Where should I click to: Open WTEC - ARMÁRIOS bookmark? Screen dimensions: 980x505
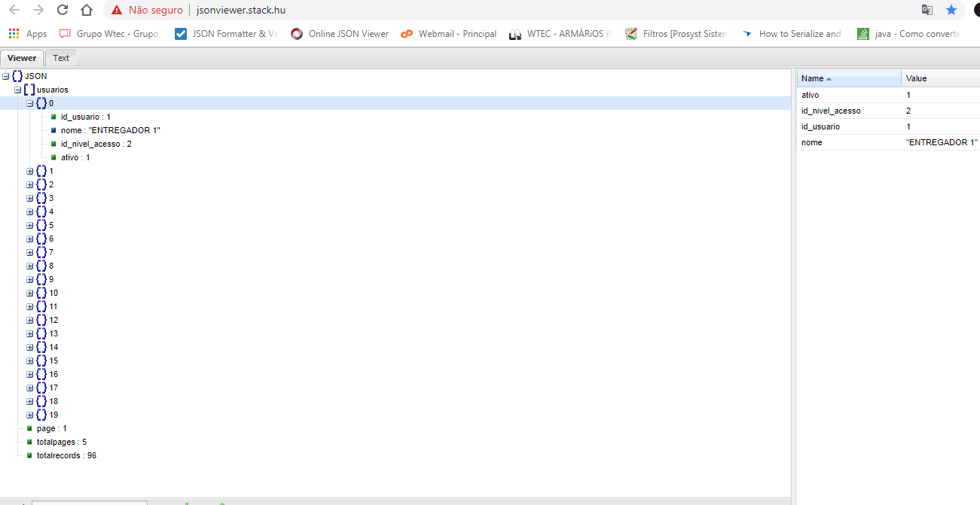coord(560,34)
